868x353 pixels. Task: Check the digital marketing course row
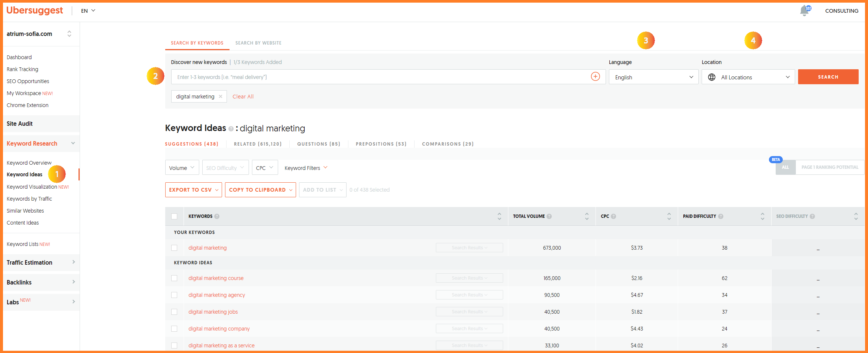174,278
